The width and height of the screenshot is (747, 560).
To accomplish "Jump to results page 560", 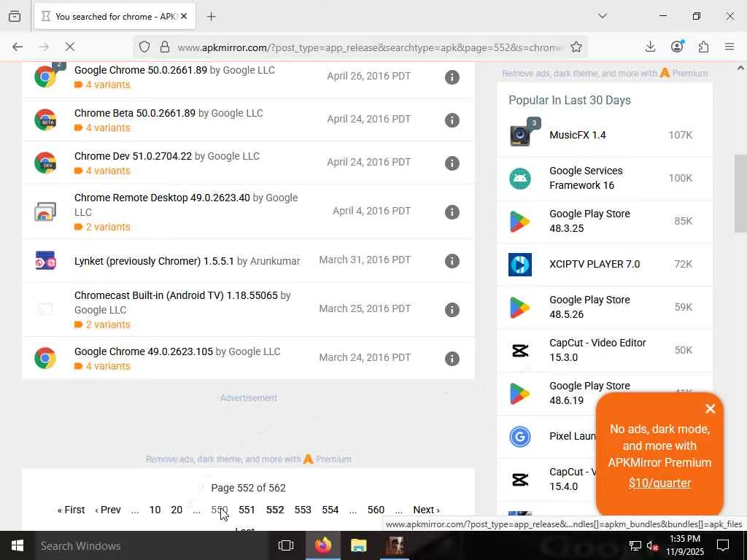I will [x=376, y=510].
